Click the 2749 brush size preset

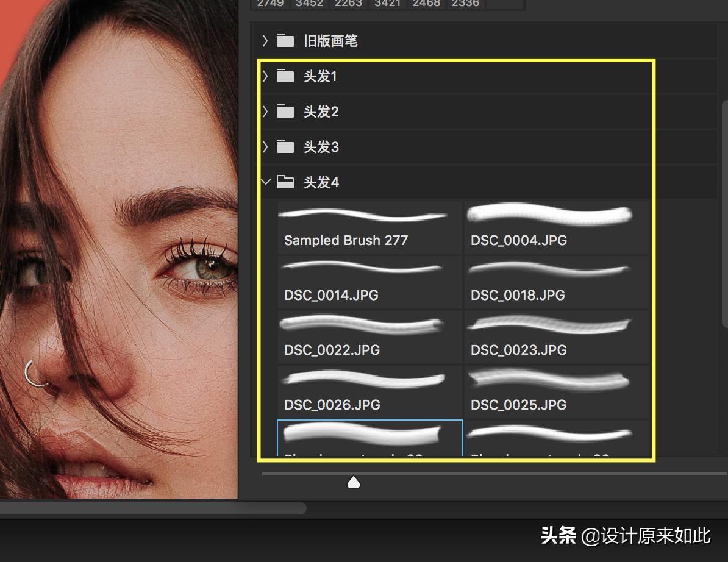pos(270,3)
